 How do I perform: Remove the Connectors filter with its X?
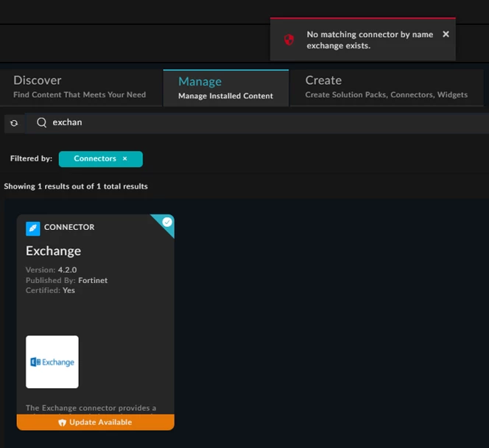[124, 158]
